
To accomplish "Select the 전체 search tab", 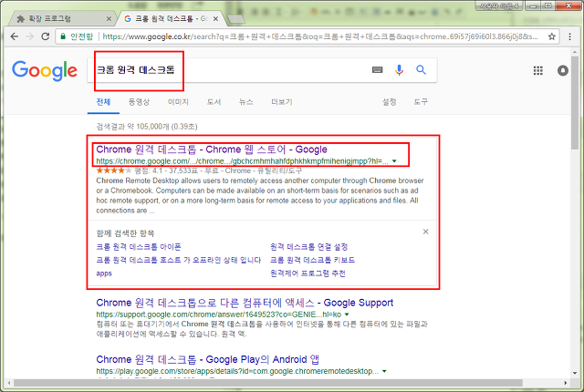I will [x=103, y=102].
